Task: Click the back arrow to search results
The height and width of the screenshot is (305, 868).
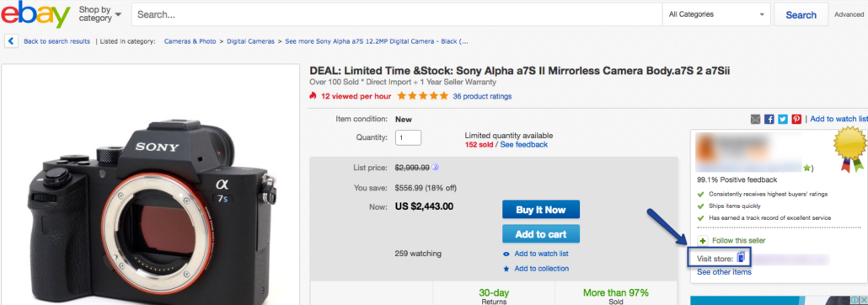Action: coord(12,41)
